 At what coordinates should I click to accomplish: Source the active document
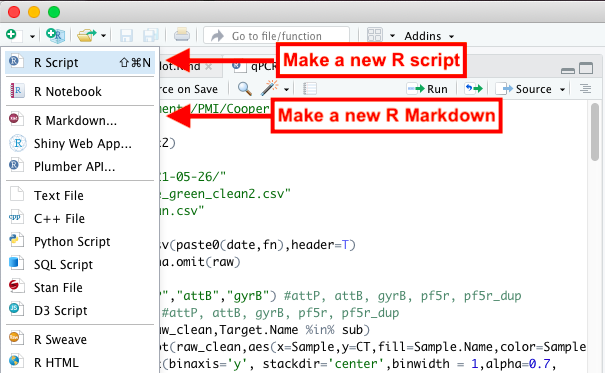(523, 89)
